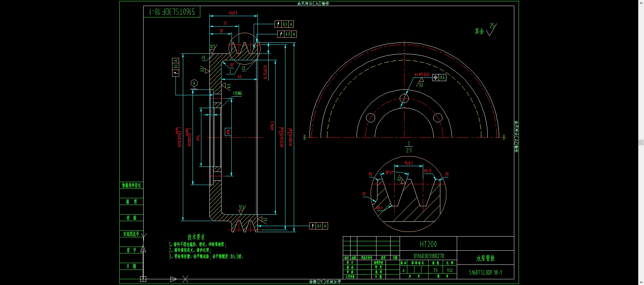Click the 61±0.3 dimension text
644x285 pixels.
pyautogui.click(x=233, y=13)
